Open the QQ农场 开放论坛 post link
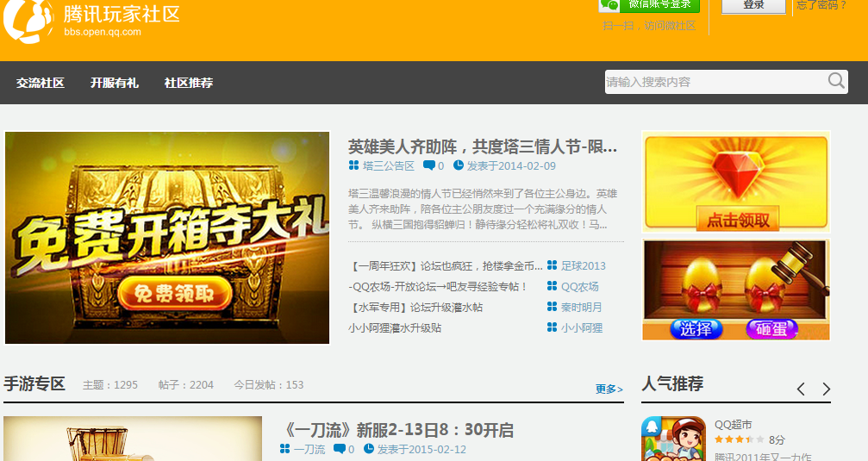Screen dimensions: 868x461 point(437,287)
